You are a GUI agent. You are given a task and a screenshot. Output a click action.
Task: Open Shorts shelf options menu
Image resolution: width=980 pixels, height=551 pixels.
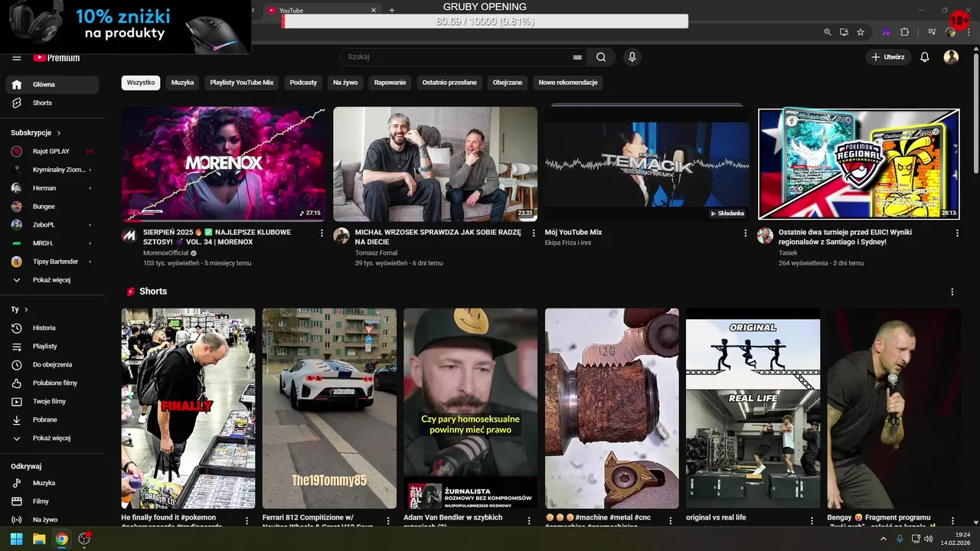[x=952, y=292]
